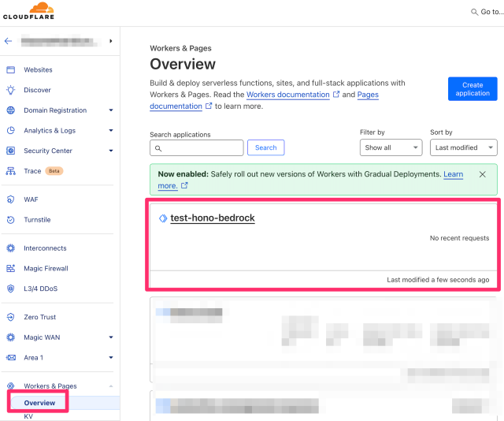Click the Interconnects gear icon
This screenshot has height=421, width=504.
pyautogui.click(x=10, y=248)
